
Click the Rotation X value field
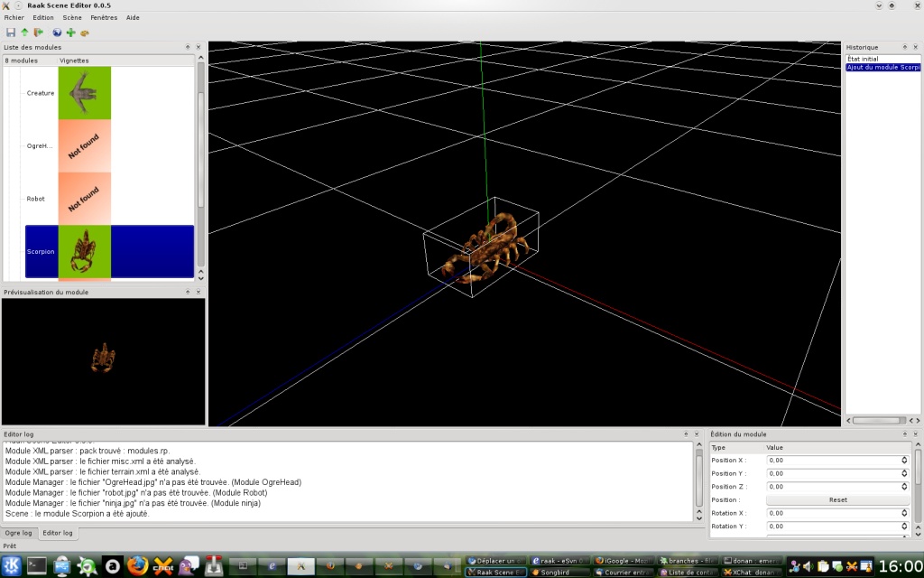point(833,513)
